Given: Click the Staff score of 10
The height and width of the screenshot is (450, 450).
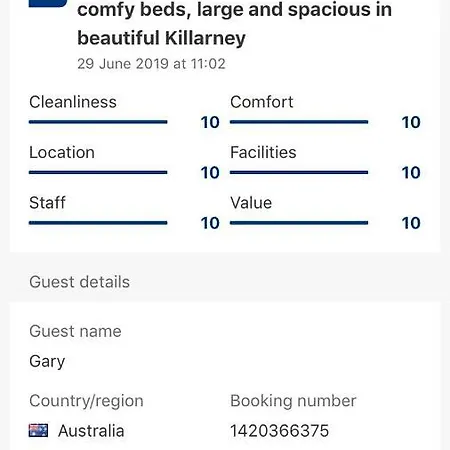Looking at the screenshot, I should (210, 223).
